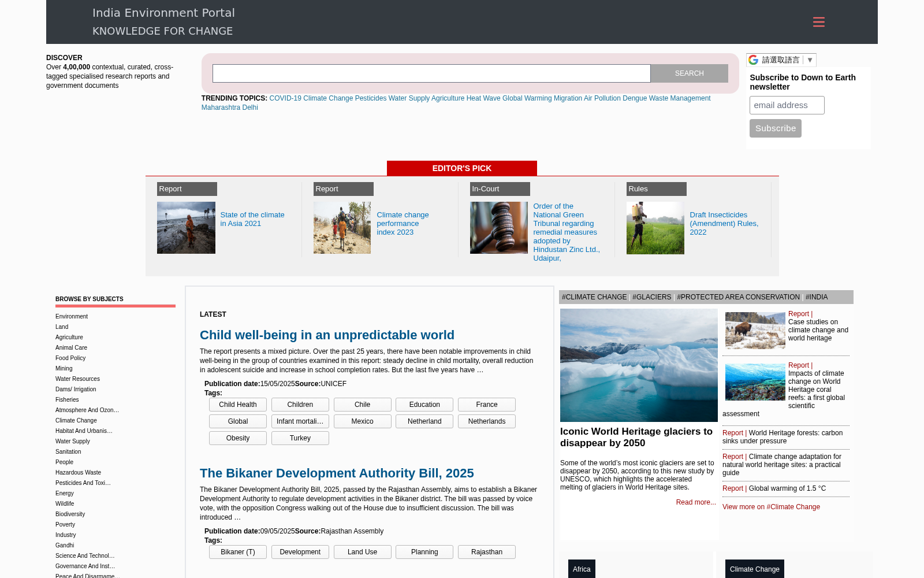Select Dams/ Irrigation subject
Screen dimensions: 924x578
(76, 390)
